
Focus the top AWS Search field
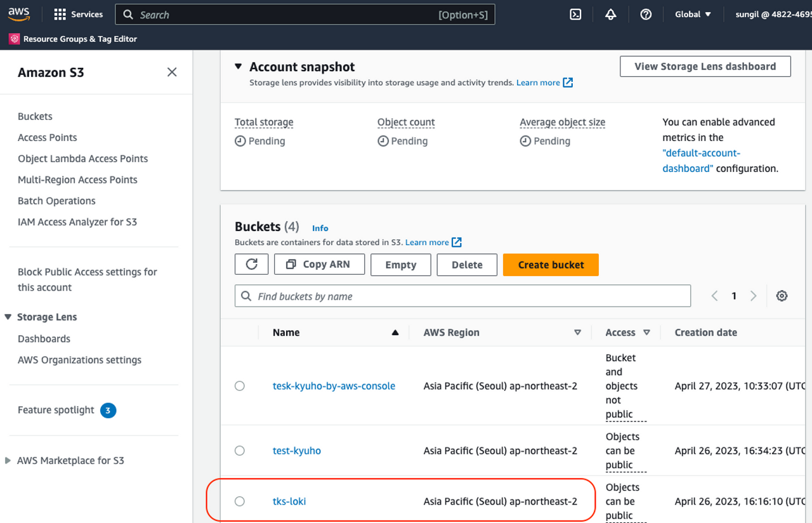(304, 15)
